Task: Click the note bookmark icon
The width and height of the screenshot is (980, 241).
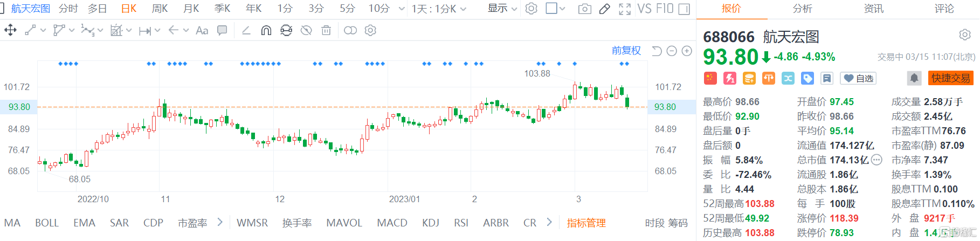Action: pos(827,78)
